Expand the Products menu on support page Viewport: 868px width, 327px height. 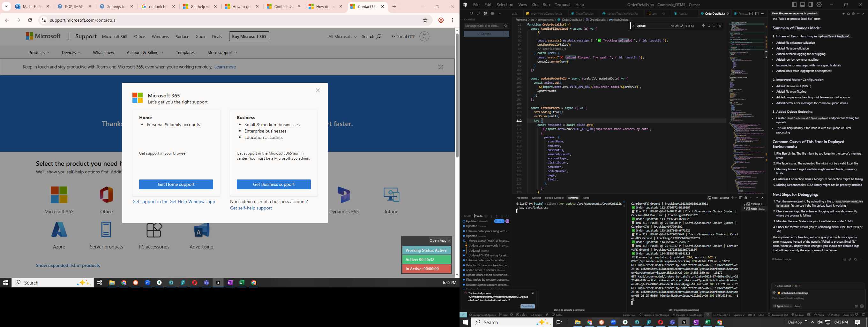39,53
